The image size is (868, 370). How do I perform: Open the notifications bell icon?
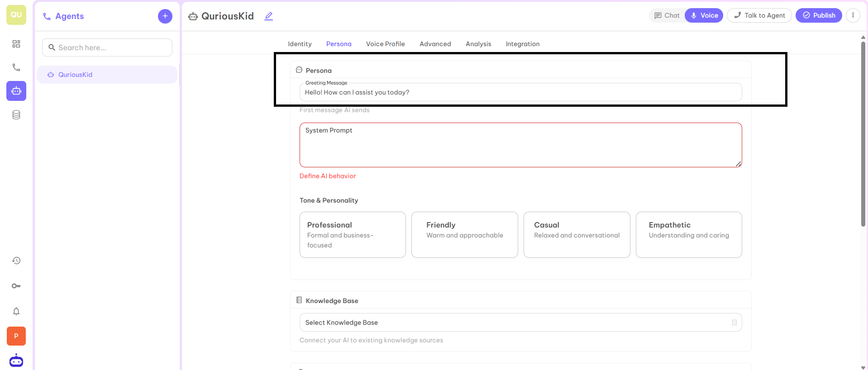pyautogui.click(x=16, y=311)
